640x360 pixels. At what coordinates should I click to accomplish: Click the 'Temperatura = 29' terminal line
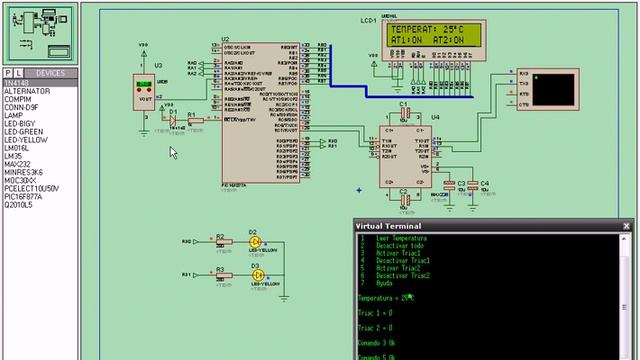pos(386,298)
